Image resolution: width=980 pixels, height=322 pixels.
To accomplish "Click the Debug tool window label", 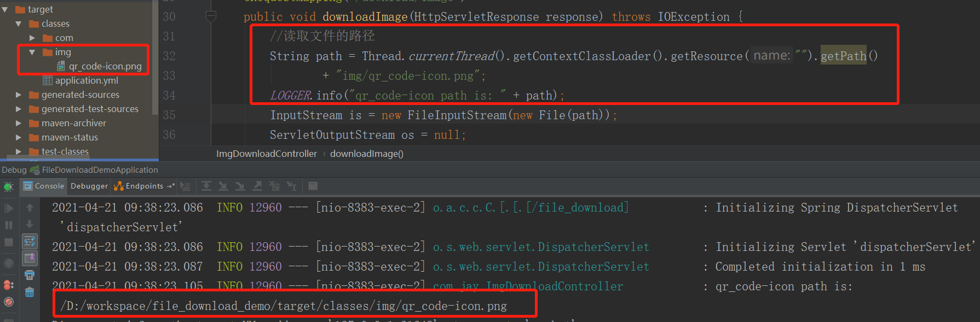I will pos(14,170).
